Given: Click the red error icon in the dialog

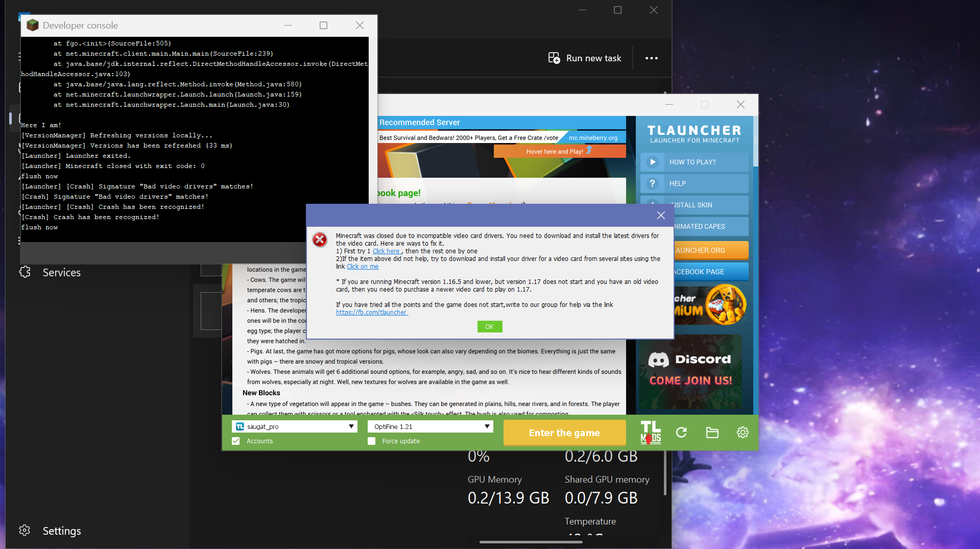Looking at the screenshot, I should click(320, 240).
